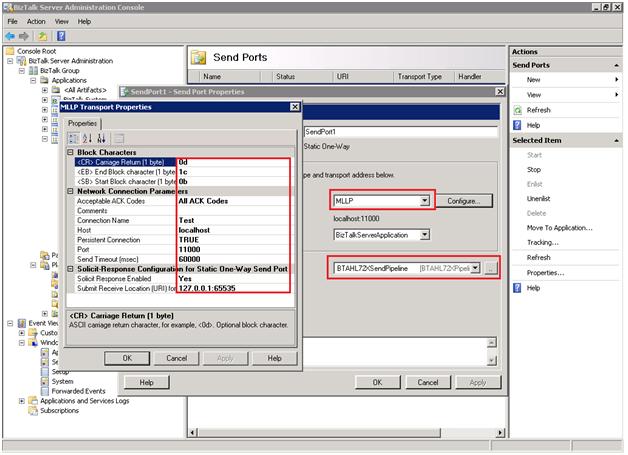Switch to the Properties tab
The width and height of the screenshot is (628, 455).
coord(83,123)
